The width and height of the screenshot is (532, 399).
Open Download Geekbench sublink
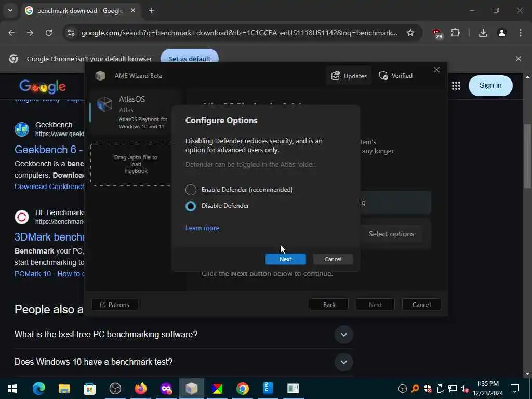point(49,187)
